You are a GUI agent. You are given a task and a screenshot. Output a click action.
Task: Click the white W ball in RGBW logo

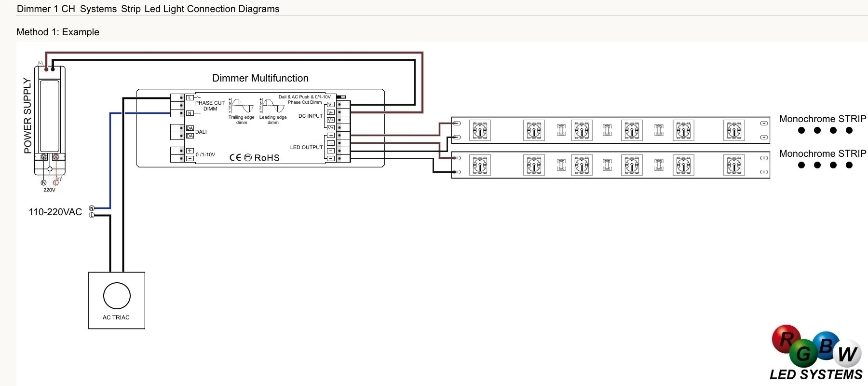[x=847, y=353]
